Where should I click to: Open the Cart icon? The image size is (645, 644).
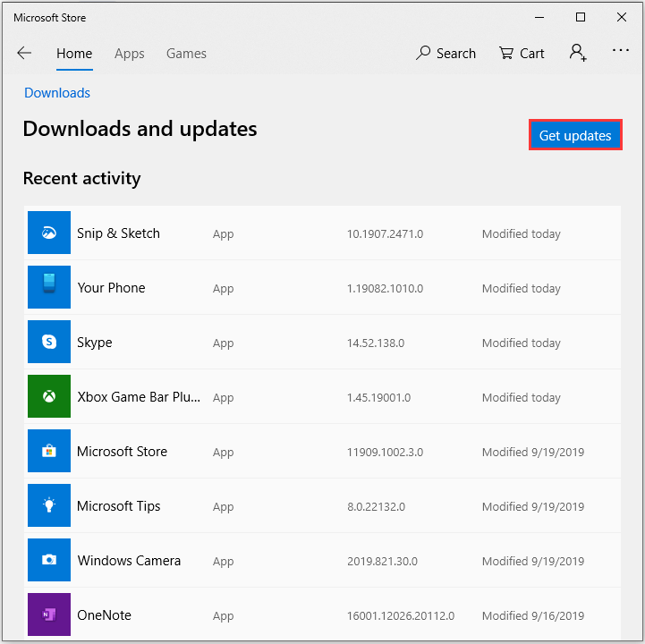click(506, 53)
